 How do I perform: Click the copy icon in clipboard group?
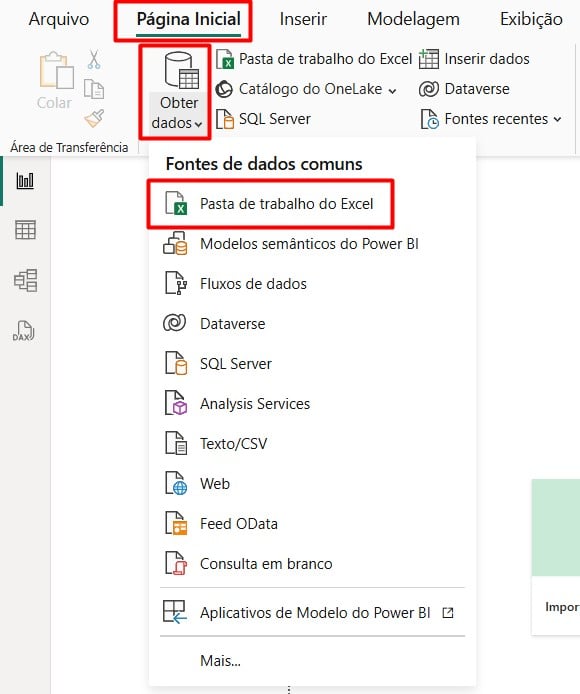point(94,89)
